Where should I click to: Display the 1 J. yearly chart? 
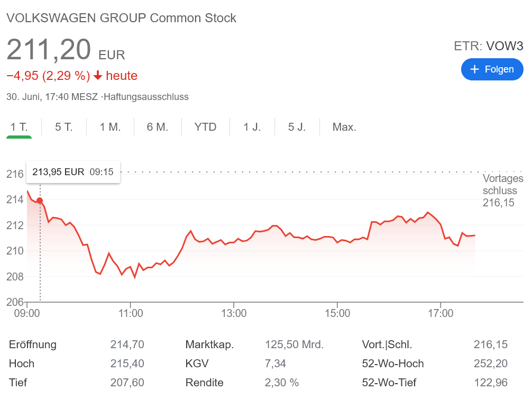point(252,127)
